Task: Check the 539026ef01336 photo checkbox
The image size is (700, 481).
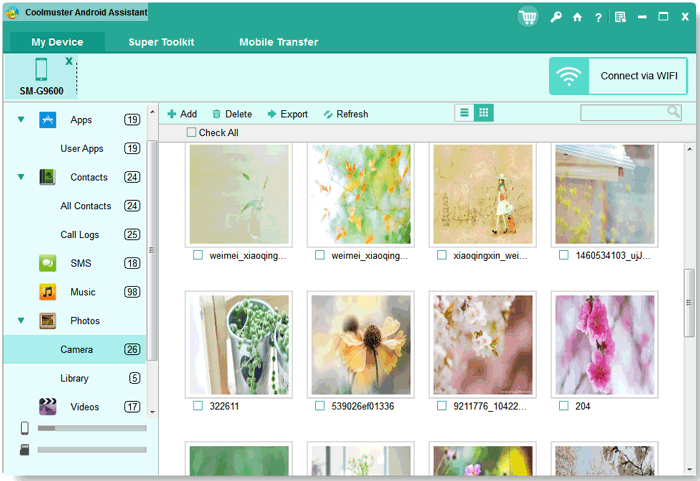Action: pos(320,406)
